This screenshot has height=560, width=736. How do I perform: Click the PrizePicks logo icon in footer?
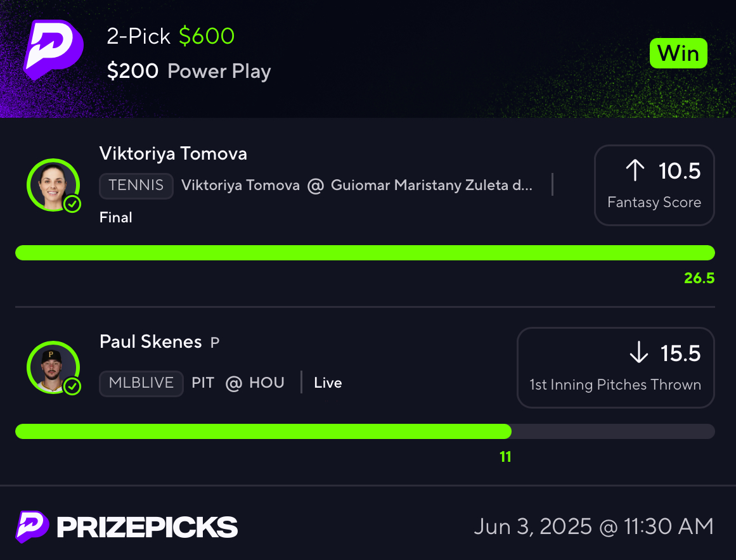pyautogui.click(x=32, y=526)
